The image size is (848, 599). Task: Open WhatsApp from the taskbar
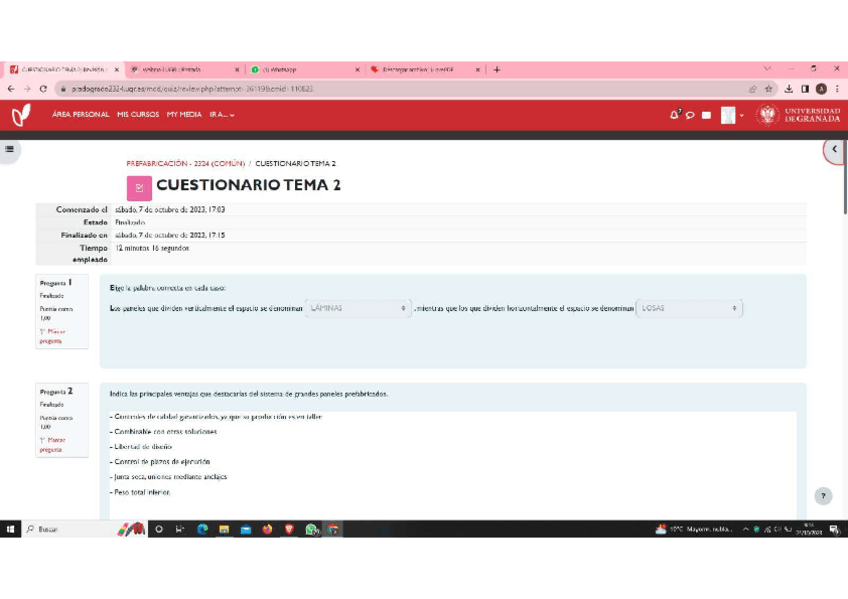pos(311,529)
